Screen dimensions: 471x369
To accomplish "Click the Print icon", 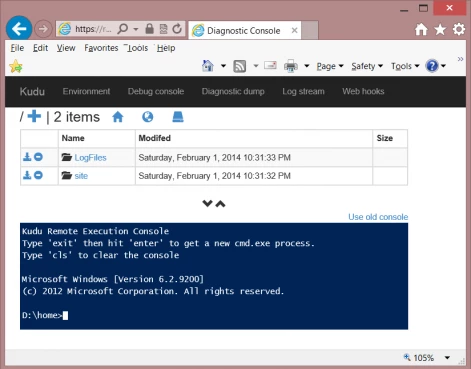I will click(x=291, y=66).
